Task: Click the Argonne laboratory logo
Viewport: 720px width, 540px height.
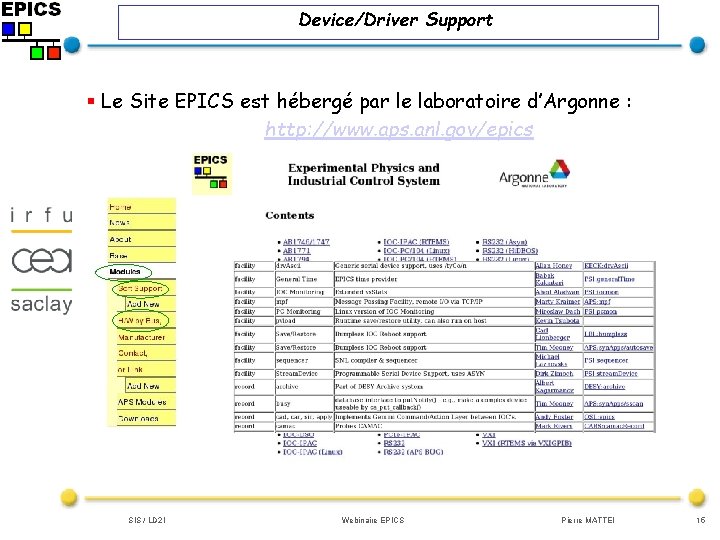Action: click(534, 174)
